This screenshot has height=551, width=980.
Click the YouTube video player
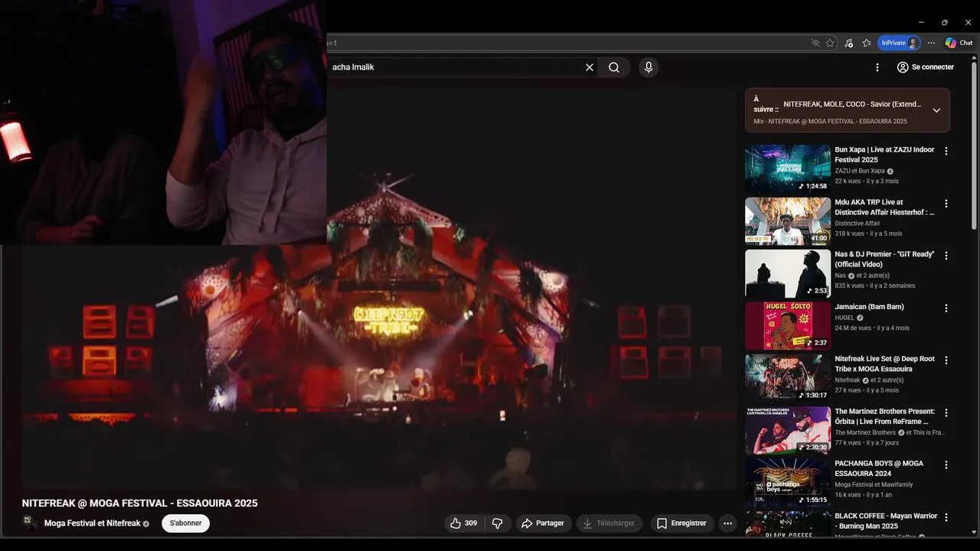[x=379, y=288]
